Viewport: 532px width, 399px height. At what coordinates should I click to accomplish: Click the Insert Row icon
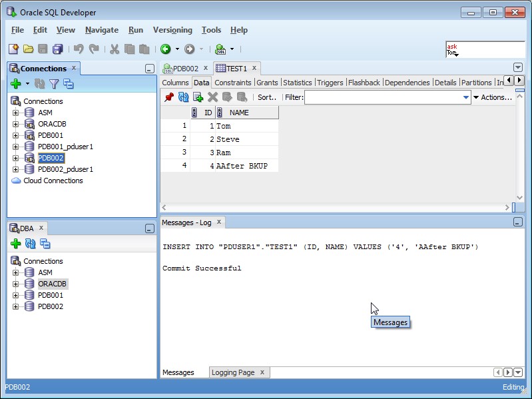[198, 97]
